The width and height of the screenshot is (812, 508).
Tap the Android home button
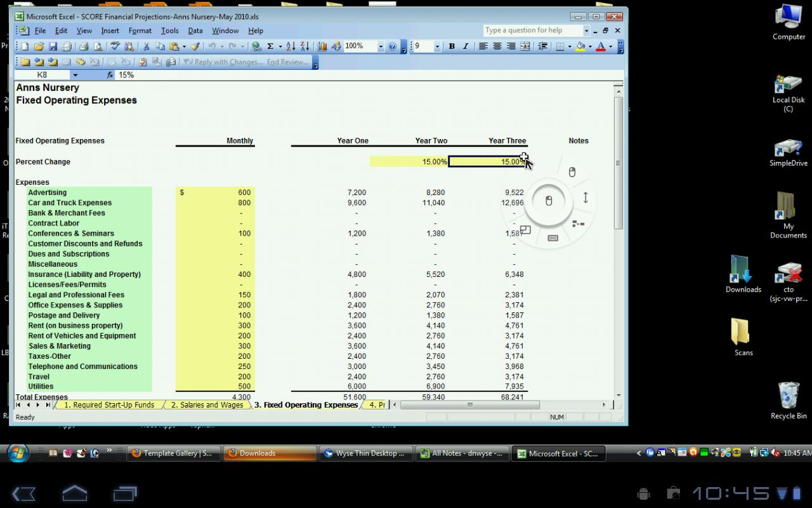tap(74, 493)
